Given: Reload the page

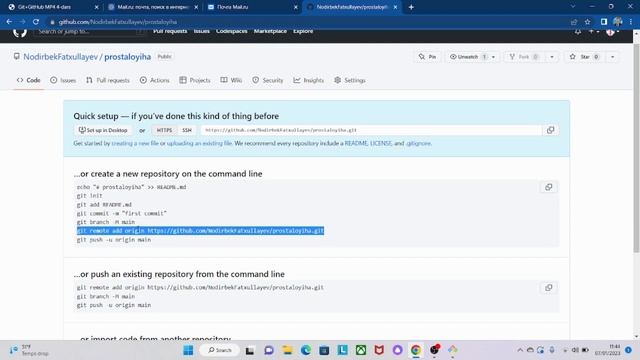Looking at the screenshot, I should pyautogui.click(x=36, y=22).
